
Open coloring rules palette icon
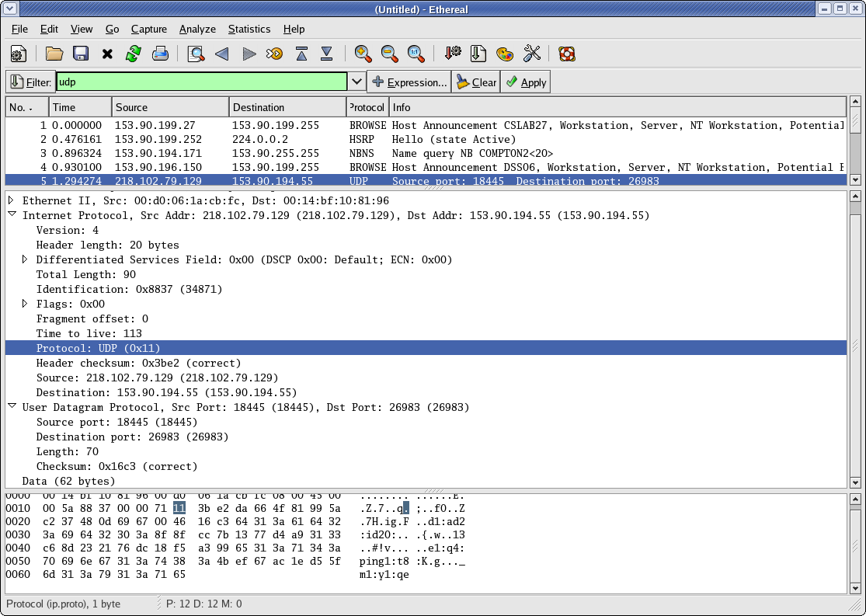coord(505,54)
